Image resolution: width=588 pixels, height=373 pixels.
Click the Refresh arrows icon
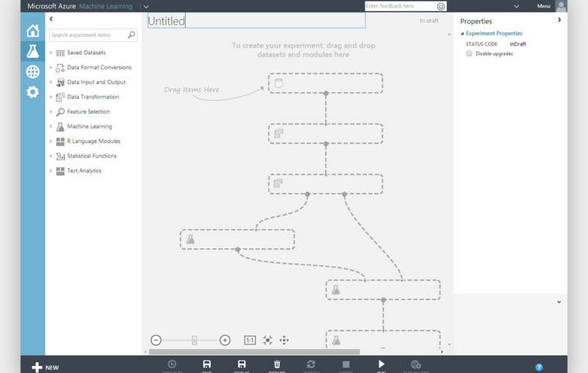pos(311,364)
